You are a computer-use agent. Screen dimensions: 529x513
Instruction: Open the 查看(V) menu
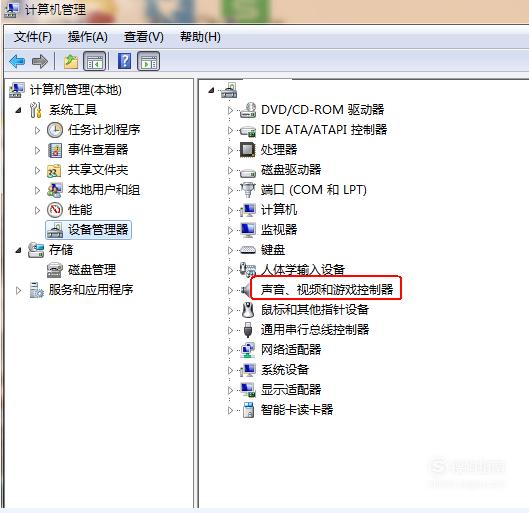coord(144,37)
